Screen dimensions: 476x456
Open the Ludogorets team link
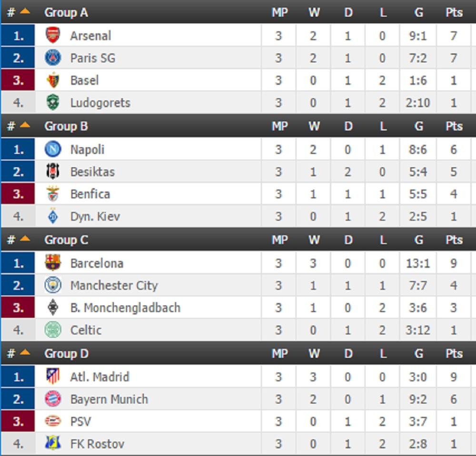coord(100,102)
